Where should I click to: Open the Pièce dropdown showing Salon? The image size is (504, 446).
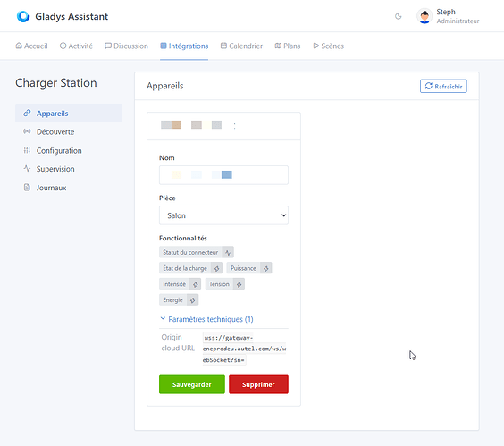[x=223, y=215]
